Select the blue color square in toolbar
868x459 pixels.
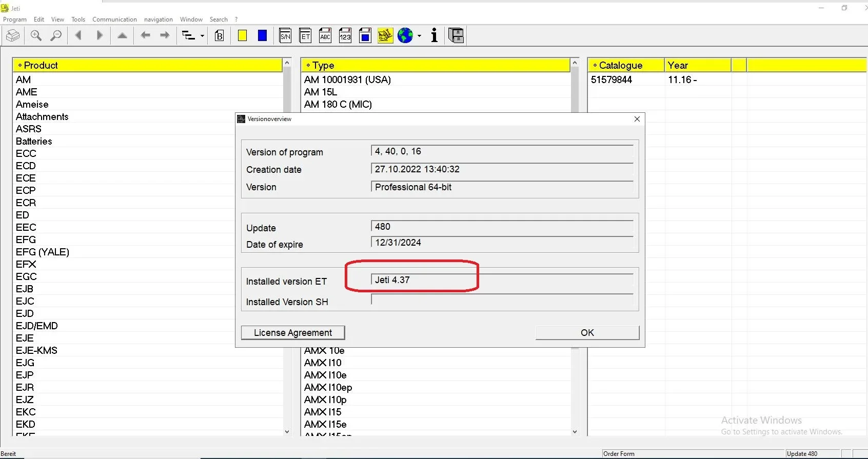262,35
